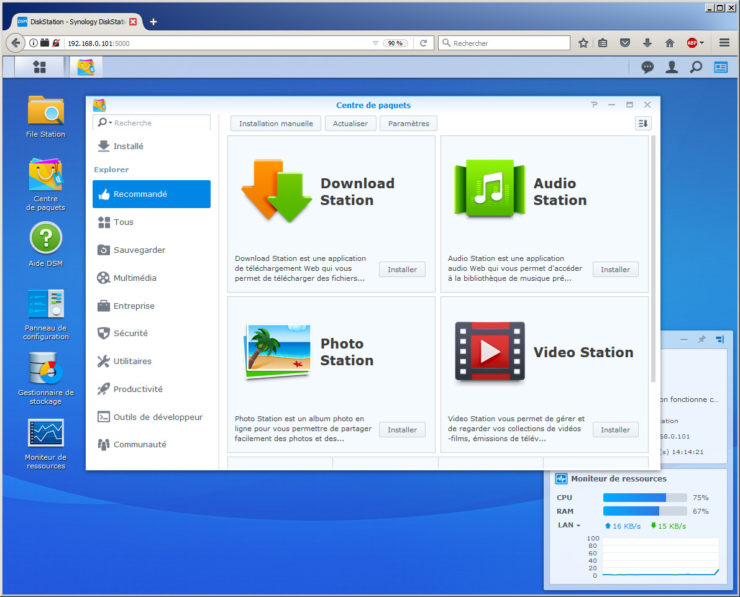
Task: Focus the Firefox Rechercher search box
Action: click(x=504, y=43)
